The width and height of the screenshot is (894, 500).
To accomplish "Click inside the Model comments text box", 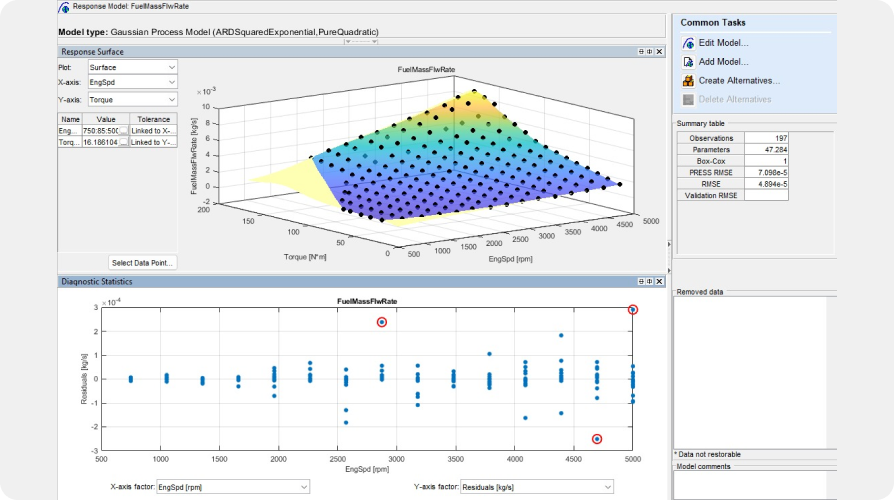I will click(749, 485).
